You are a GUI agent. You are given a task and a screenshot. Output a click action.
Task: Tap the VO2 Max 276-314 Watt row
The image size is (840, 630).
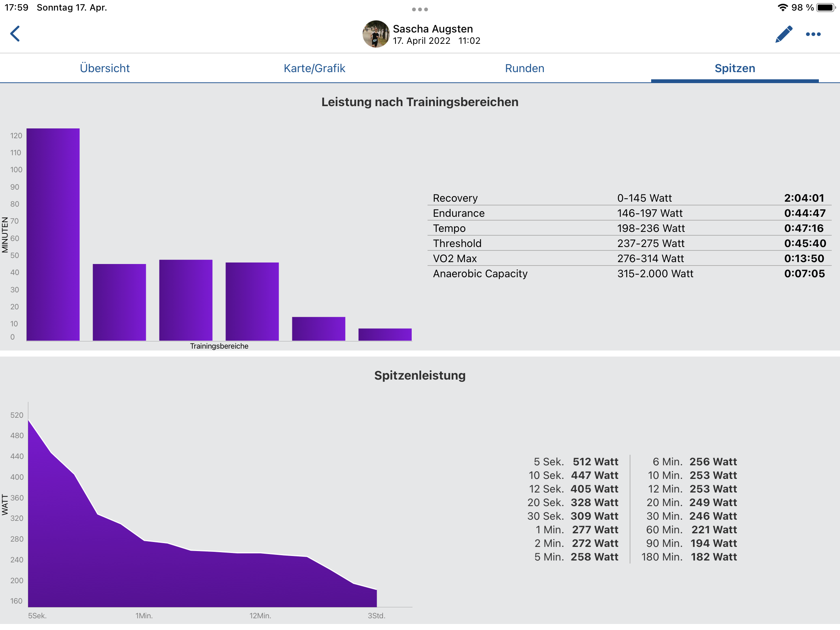pos(629,259)
